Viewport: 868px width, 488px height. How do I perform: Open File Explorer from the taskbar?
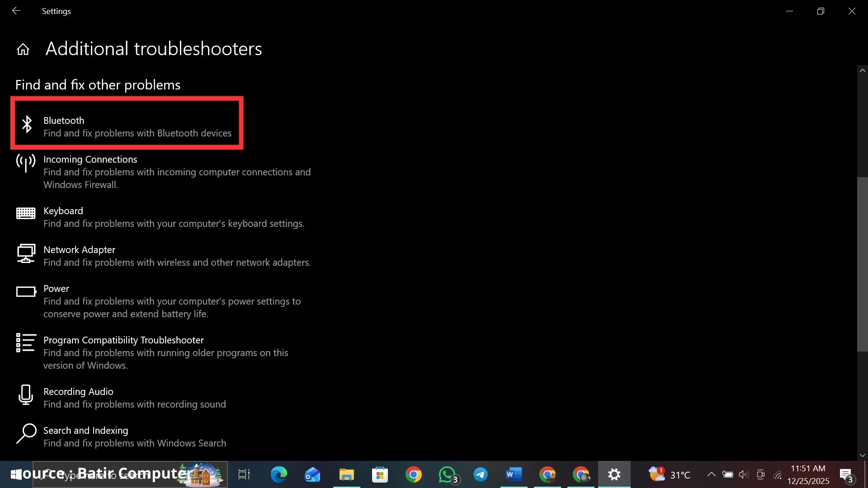click(347, 474)
